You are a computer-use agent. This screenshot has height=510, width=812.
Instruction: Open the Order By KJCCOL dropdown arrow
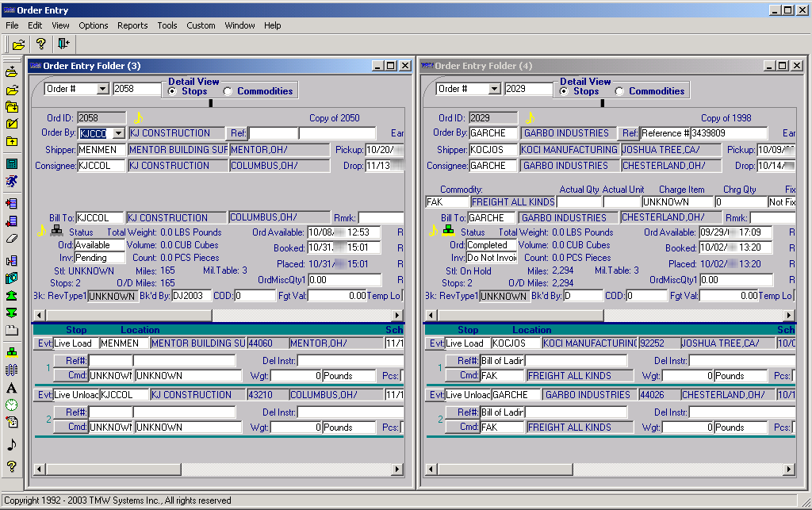tap(119, 133)
